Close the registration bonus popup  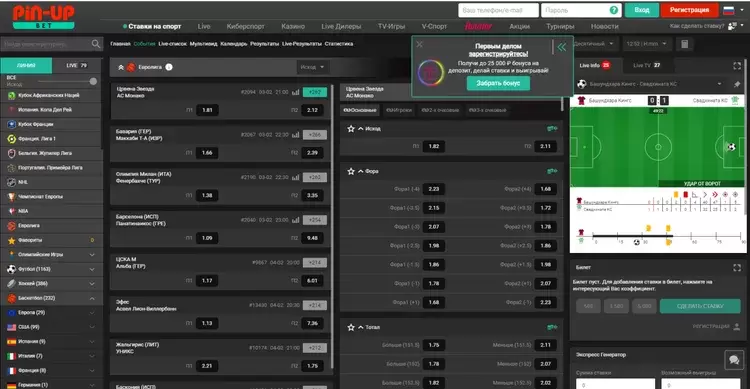(x=419, y=44)
